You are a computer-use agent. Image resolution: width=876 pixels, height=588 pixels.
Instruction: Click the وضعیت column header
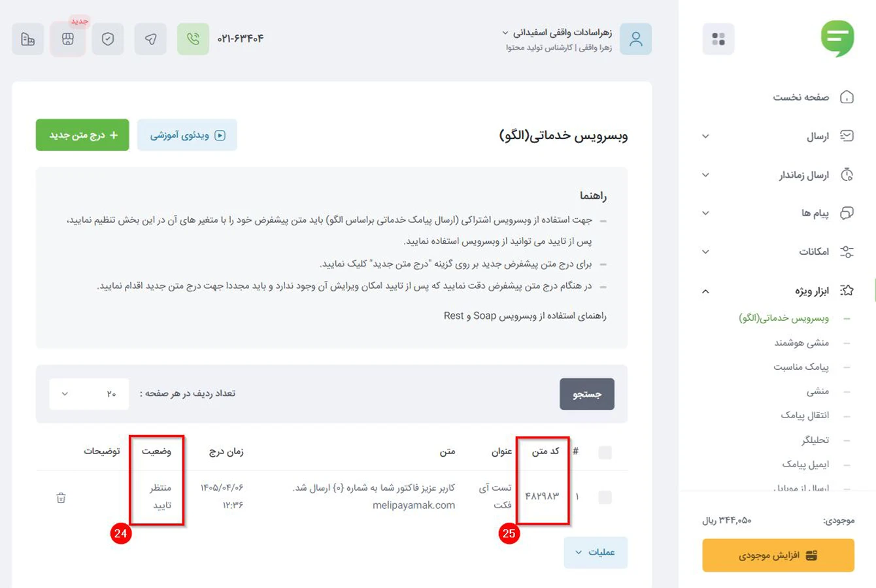click(x=156, y=451)
